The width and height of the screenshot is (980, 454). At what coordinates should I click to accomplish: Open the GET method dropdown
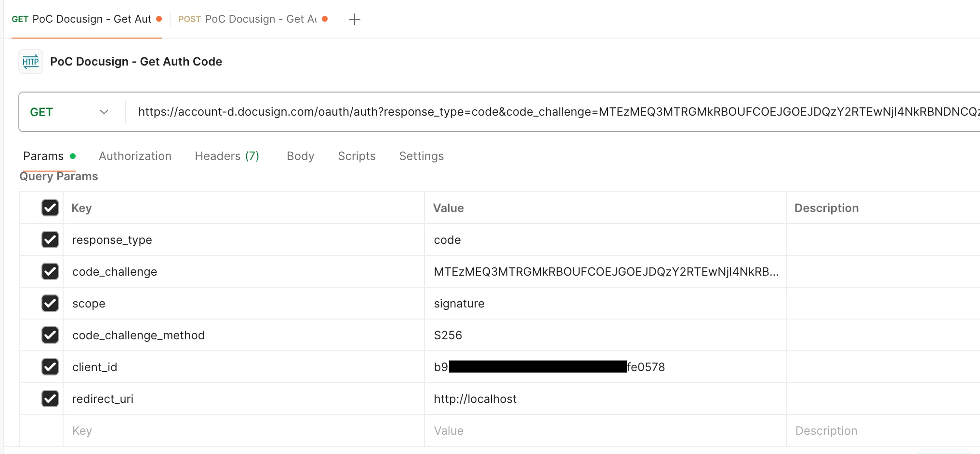point(70,112)
